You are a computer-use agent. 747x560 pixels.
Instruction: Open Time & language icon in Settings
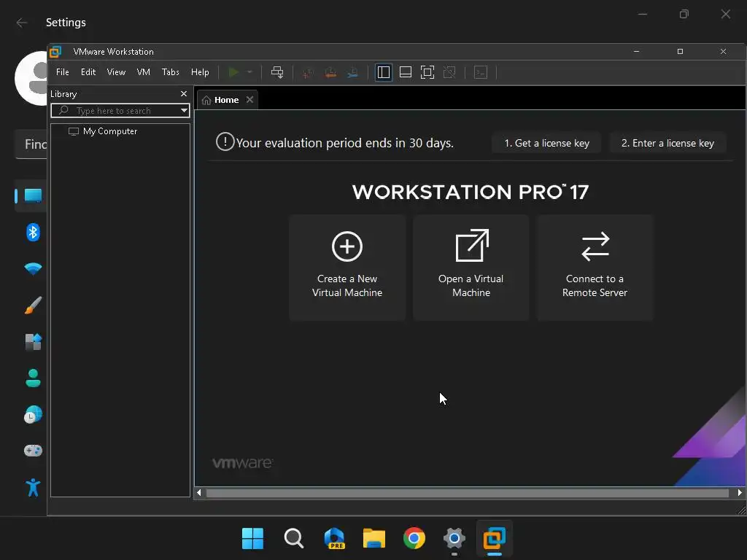click(x=33, y=415)
